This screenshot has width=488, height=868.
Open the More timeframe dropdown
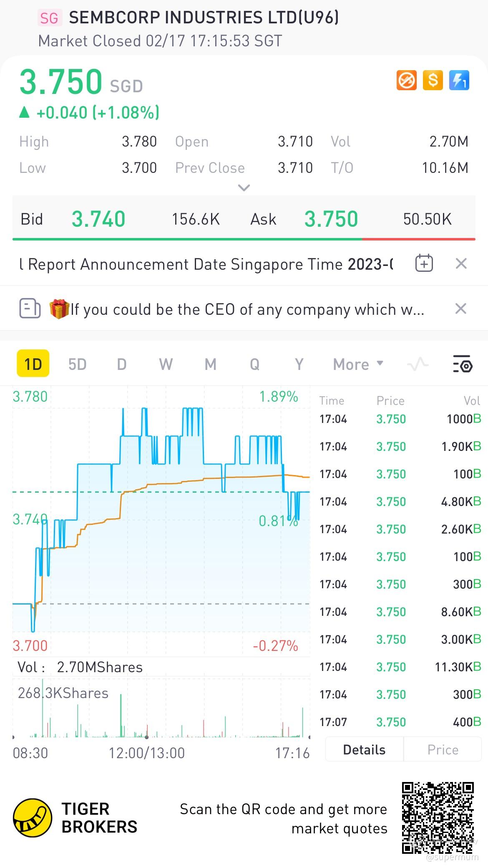tap(358, 364)
